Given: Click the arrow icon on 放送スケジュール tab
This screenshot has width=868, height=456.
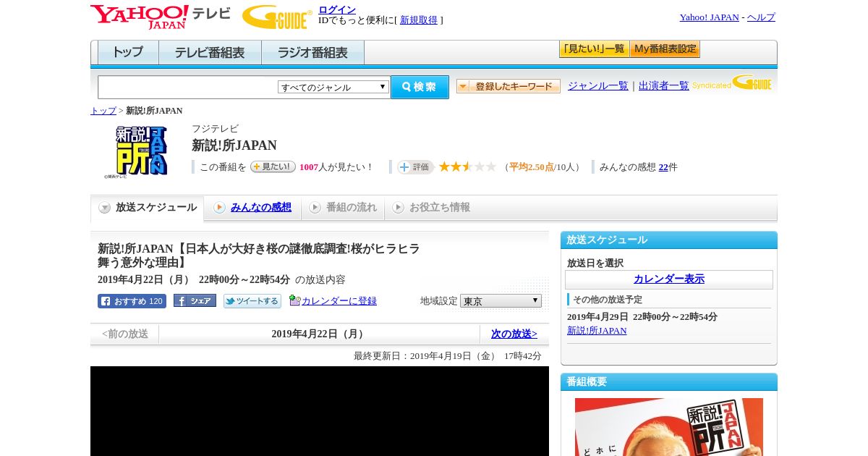Looking at the screenshot, I should pyautogui.click(x=105, y=208).
